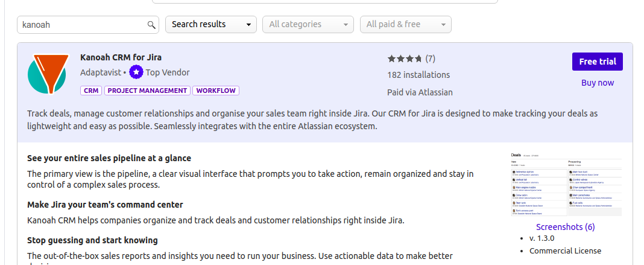Open the All categories dropdown
This screenshot has width=644, height=265.
(308, 24)
